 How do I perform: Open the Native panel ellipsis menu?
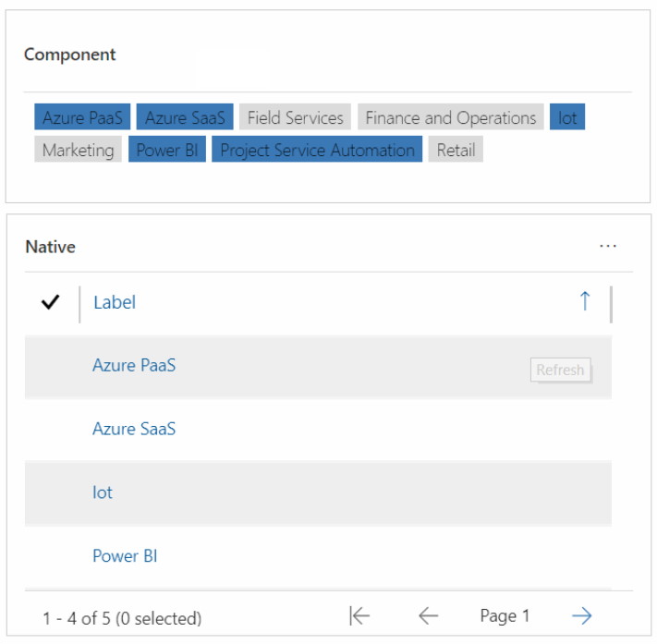click(x=607, y=247)
